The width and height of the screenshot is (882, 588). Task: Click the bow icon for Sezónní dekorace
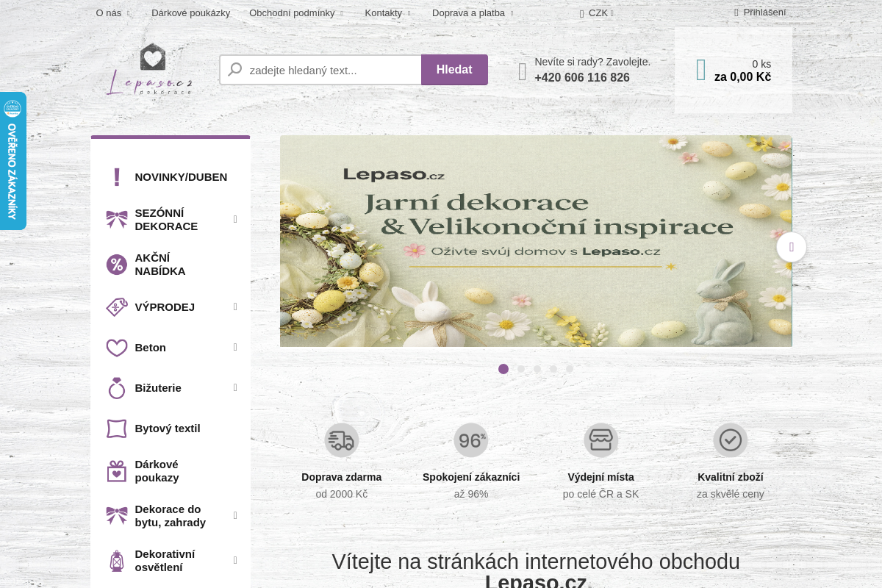coord(117,219)
